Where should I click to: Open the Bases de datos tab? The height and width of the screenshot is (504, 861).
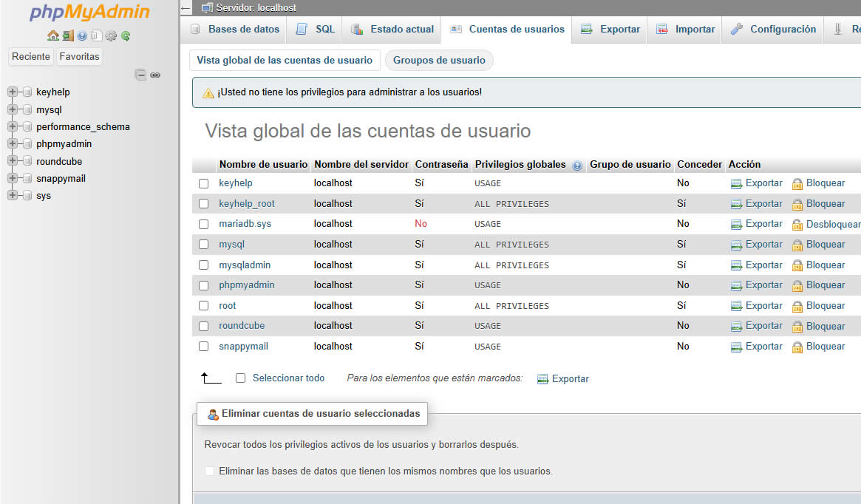tap(236, 30)
